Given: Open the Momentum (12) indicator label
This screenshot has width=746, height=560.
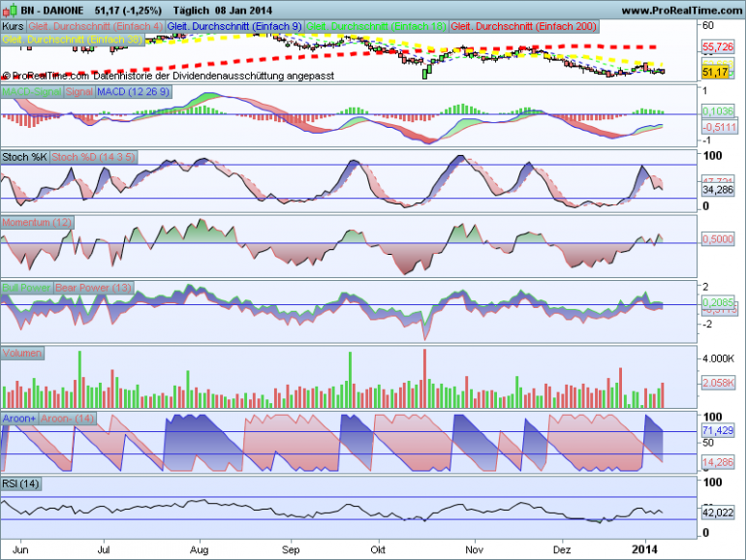Looking at the screenshot, I should 37,222.
